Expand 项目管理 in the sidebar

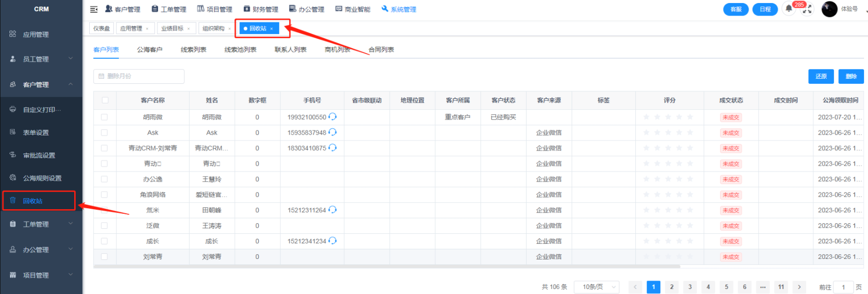click(71, 275)
